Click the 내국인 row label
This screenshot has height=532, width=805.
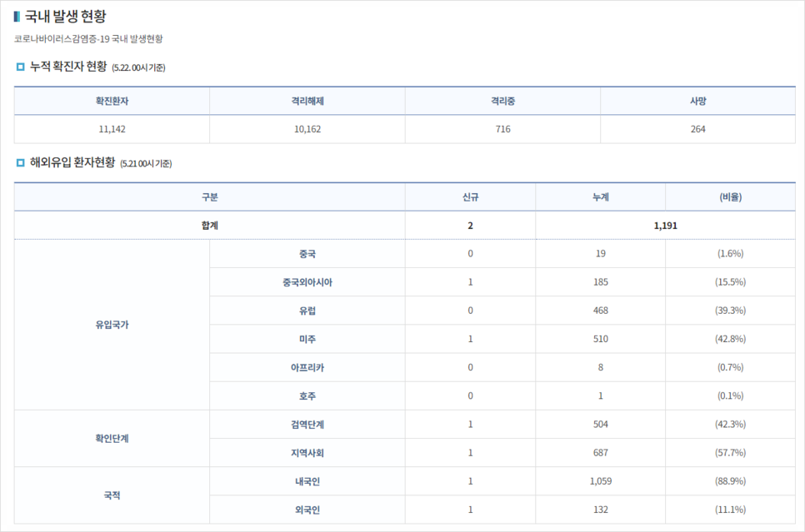[x=307, y=482]
